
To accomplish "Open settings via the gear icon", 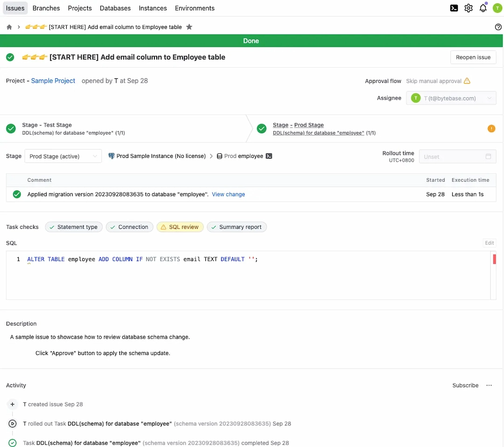I will pos(469,8).
